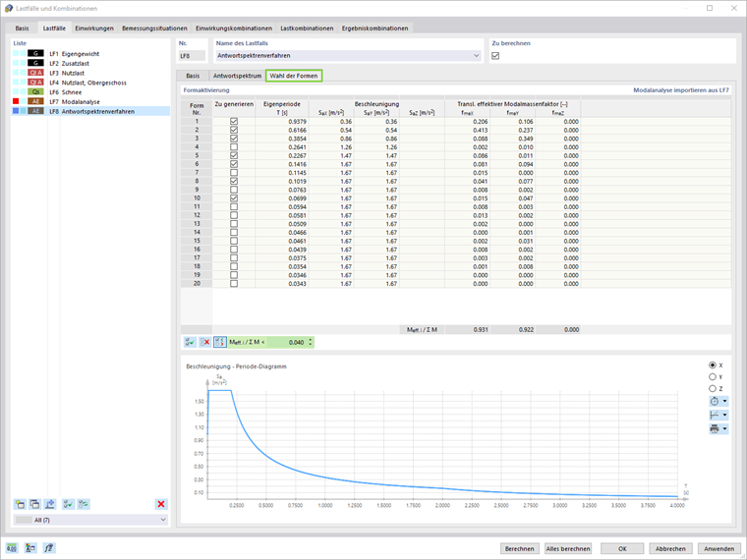The height and width of the screenshot is (560, 747).
Task: Click the new load case icon
Action: pyautogui.click(x=20, y=504)
